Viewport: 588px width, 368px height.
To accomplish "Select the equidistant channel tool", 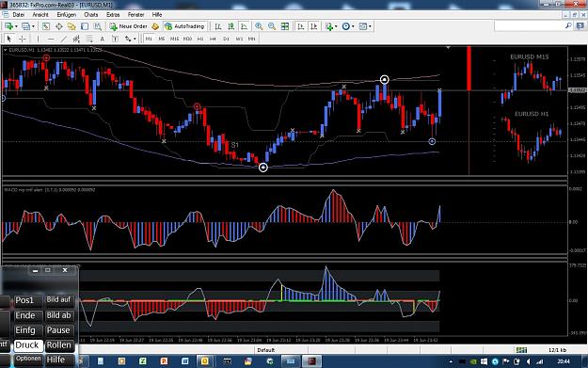I will (76, 39).
